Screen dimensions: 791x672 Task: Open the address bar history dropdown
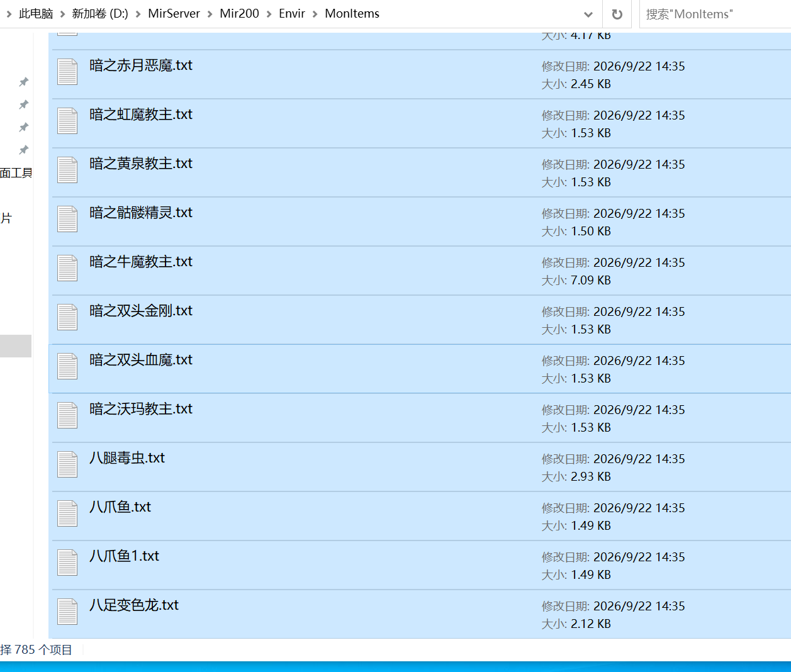coord(588,14)
